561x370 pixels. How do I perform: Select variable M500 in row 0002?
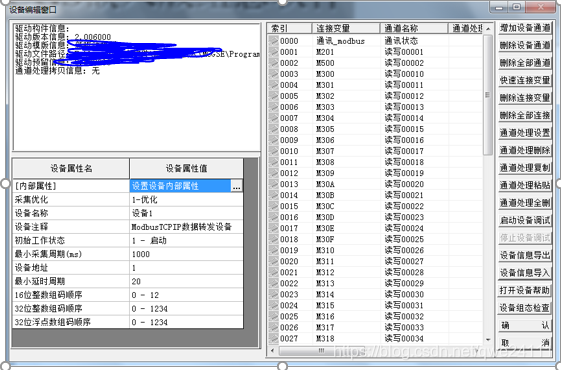325,63
